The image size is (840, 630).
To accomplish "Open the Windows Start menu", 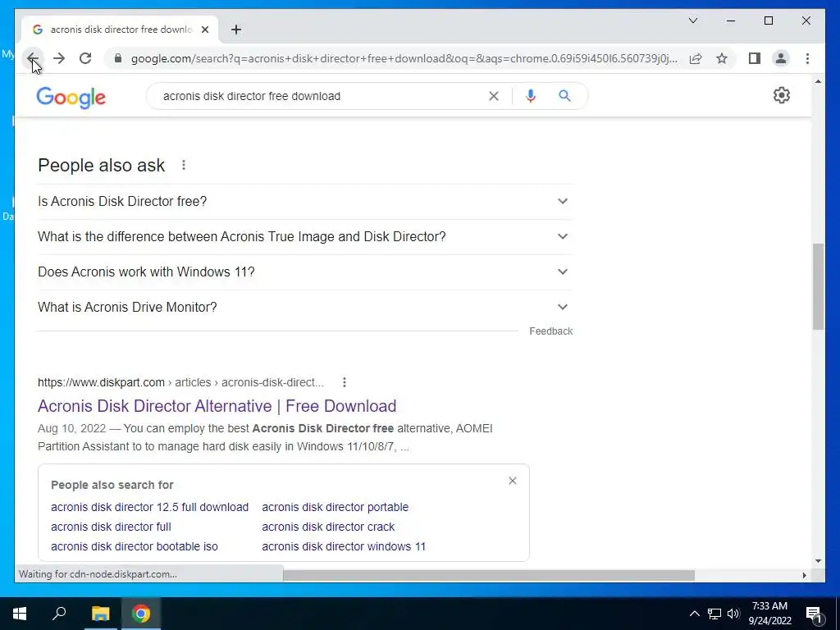I will [20, 614].
